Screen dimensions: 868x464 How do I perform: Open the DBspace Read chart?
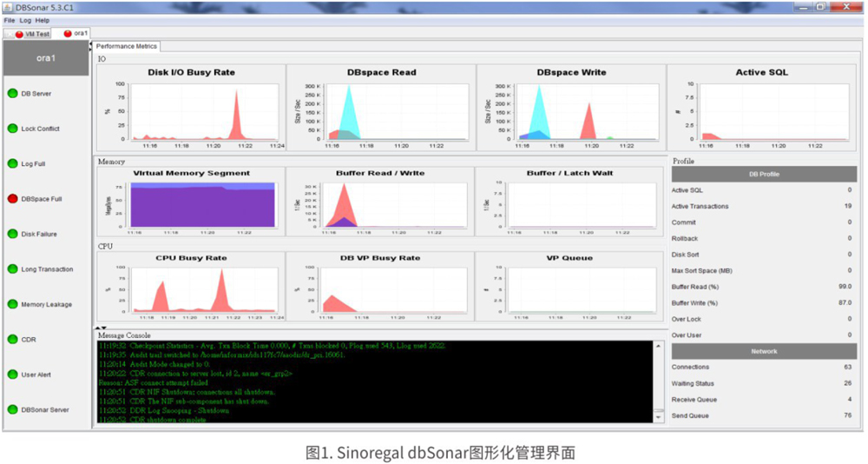pyautogui.click(x=381, y=108)
